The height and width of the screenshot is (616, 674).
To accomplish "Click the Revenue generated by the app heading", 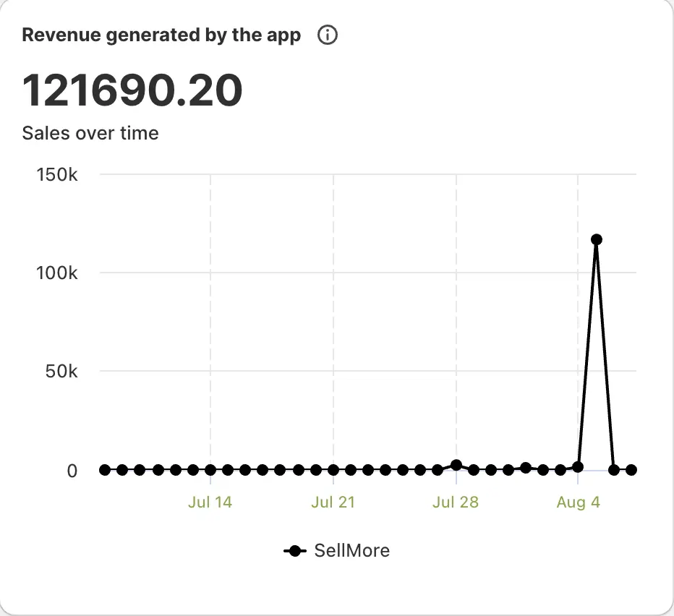I will (161, 35).
